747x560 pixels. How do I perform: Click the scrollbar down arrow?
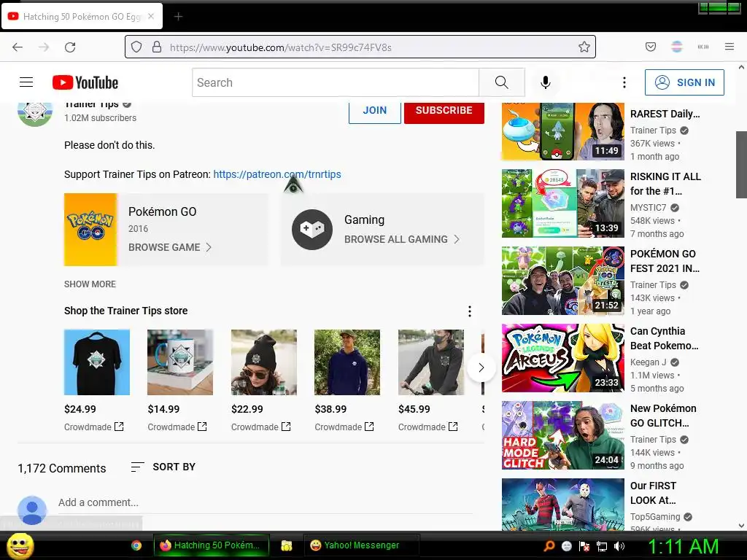click(741, 526)
